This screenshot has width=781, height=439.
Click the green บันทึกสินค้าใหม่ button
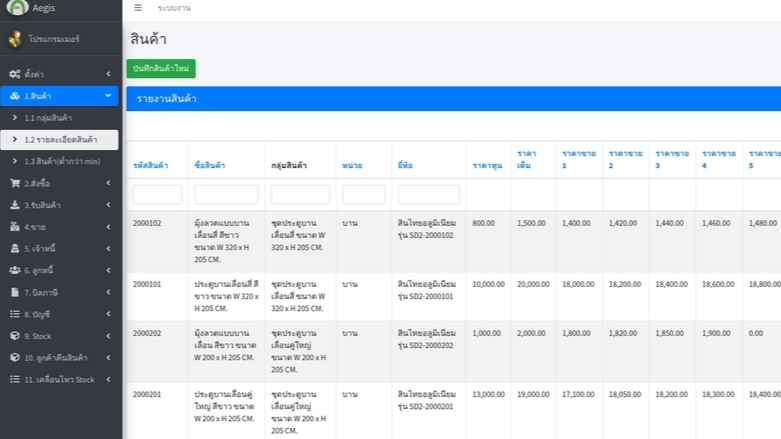click(161, 69)
